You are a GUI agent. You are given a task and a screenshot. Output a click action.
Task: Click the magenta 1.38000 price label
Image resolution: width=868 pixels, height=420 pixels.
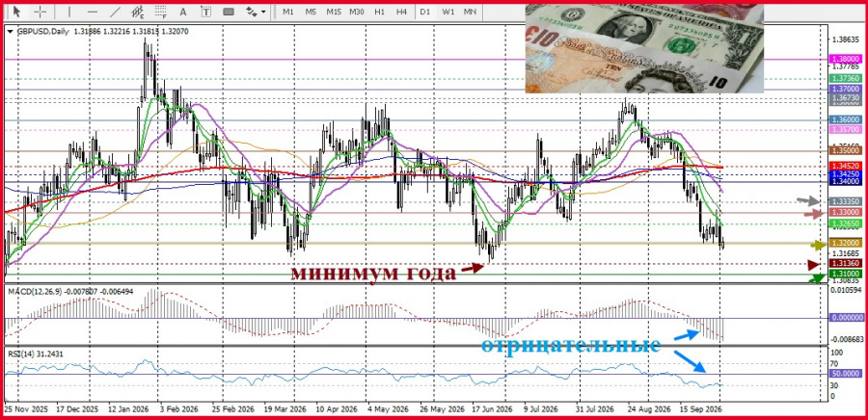click(x=846, y=59)
